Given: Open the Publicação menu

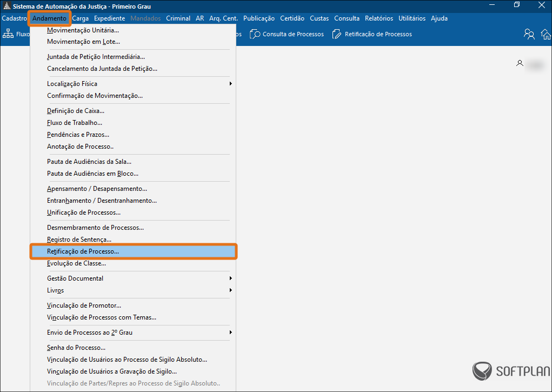Looking at the screenshot, I should (259, 18).
